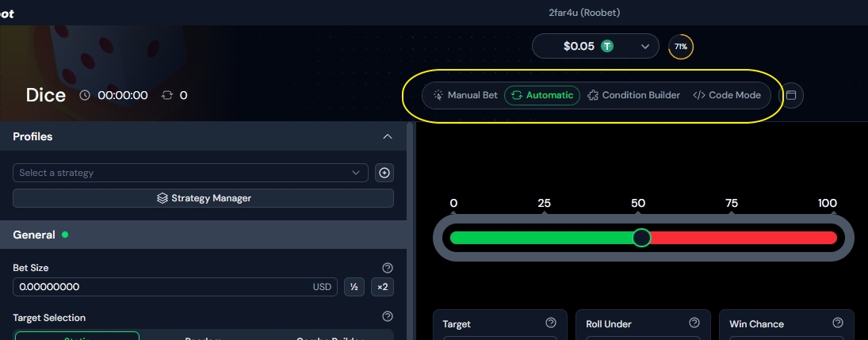Image resolution: width=868 pixels, height=340 pixels.
Task: Collapse the Profiles section
Action: (388, 136)
